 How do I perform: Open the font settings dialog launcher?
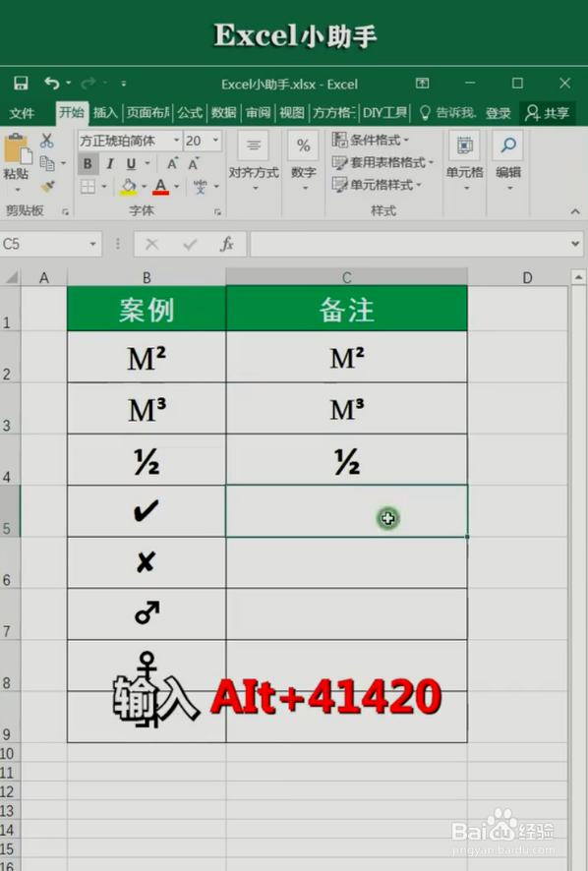coord(217,211)
